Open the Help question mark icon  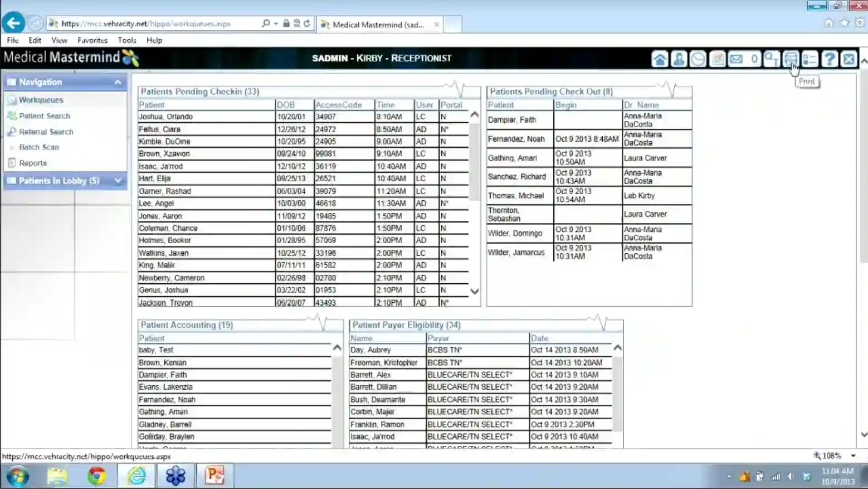pos(830,59)
